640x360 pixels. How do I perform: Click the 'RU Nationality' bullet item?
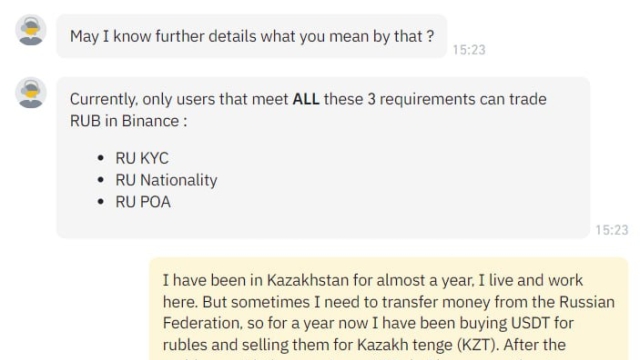pyautogui.click(x=167, y=180)
